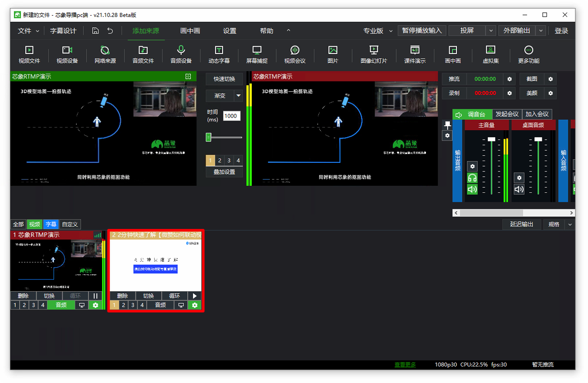Open the 画中画 menu tab

[x=190, y=31]
